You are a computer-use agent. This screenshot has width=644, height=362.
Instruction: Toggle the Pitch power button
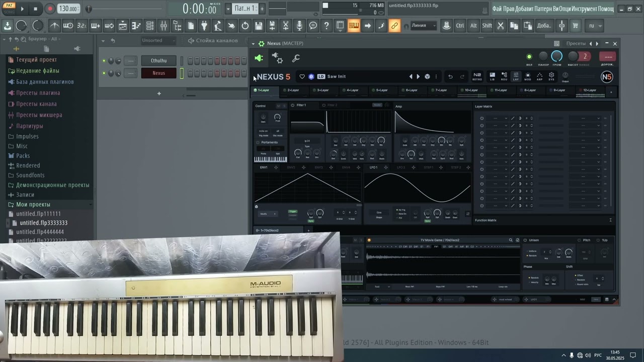pyautogui.click(x=579, y=240)
